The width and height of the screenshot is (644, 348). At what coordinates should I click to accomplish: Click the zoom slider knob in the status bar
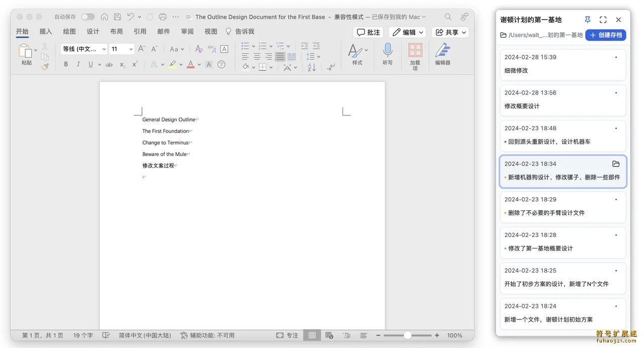click(408, 335)
